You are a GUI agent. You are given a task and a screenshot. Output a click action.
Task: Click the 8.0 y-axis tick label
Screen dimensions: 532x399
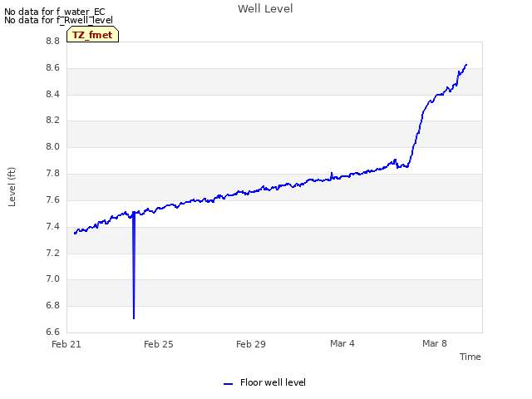(52, 147)
